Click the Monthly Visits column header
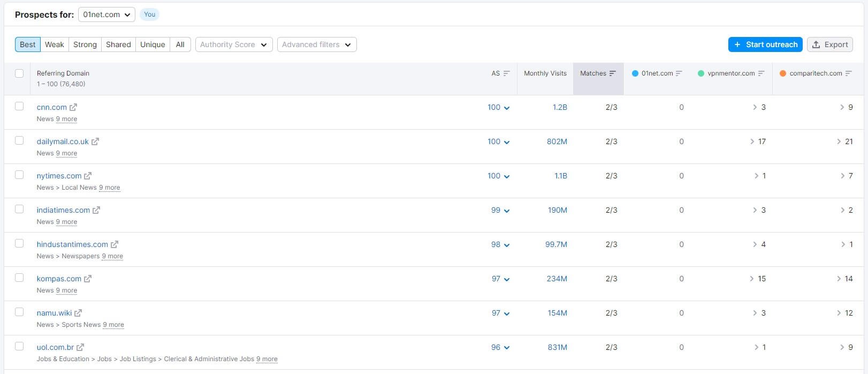Viewport: 868px width, 374px height. point(545,73)
